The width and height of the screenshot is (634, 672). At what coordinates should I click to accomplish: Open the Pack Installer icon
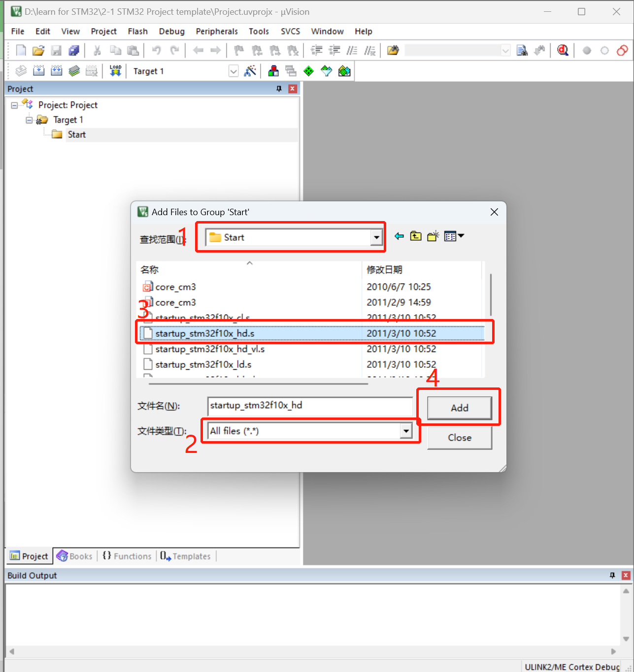[x=344, y=71]
